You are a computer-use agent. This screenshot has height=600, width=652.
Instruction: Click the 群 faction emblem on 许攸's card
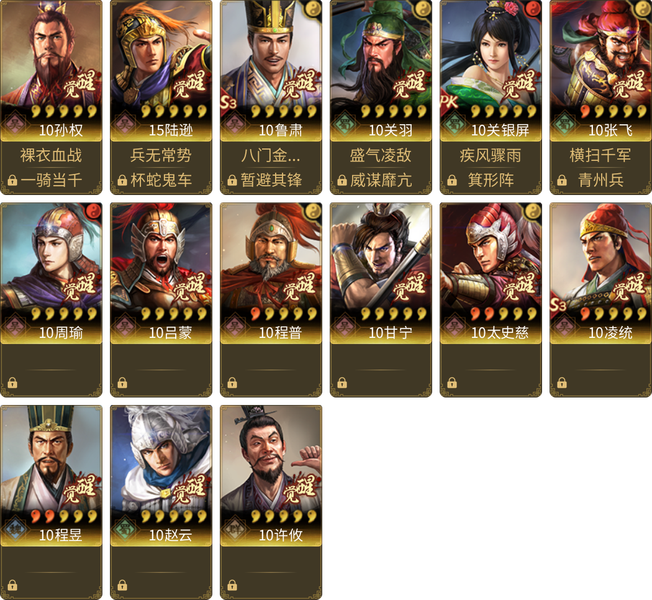click(x=234, y=529)
